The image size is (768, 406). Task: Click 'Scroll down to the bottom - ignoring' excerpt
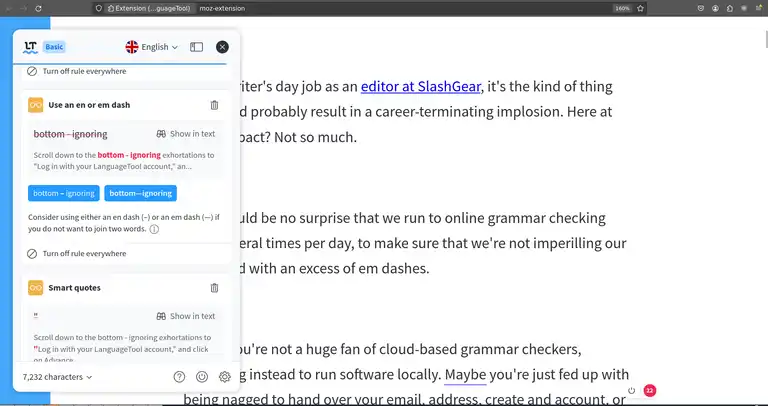[124, 161]
